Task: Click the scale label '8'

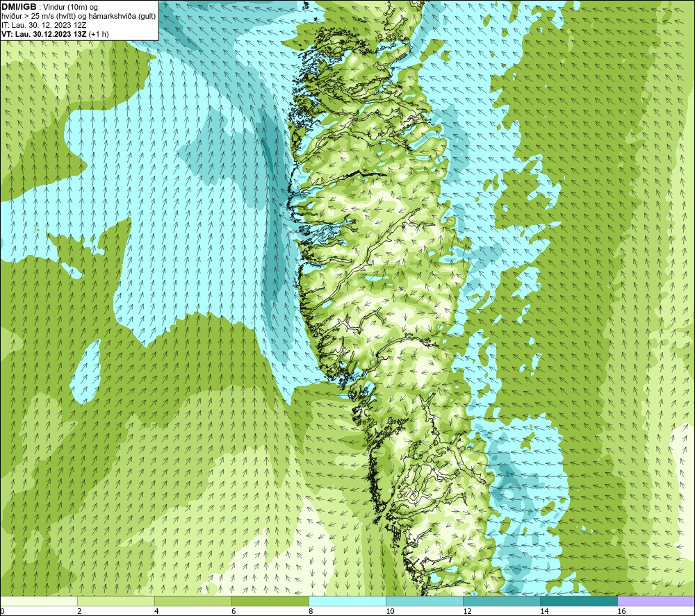Action: click(x=311, y=611)
